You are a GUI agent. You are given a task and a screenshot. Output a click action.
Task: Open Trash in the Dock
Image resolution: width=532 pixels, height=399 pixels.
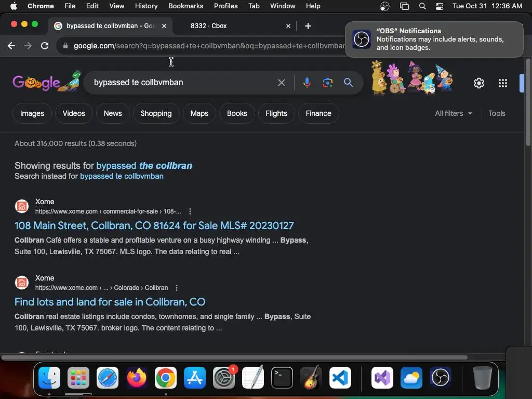(483, 378)
